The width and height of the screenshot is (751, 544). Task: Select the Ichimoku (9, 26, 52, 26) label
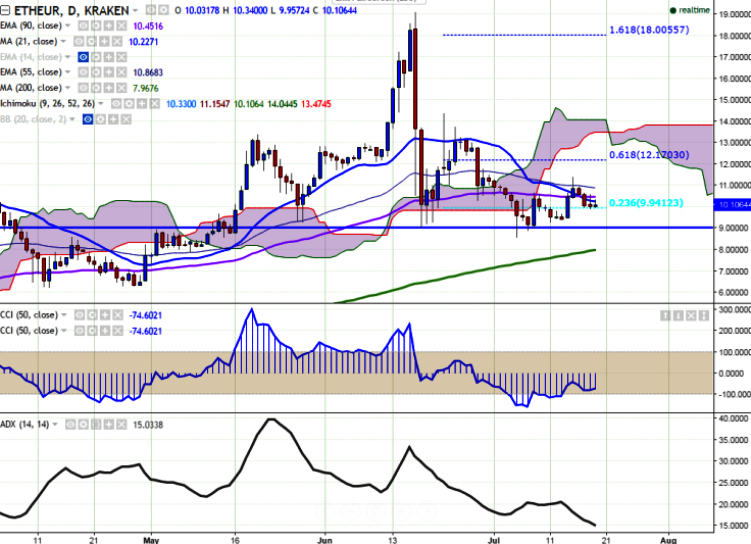(x=47, y=103)
